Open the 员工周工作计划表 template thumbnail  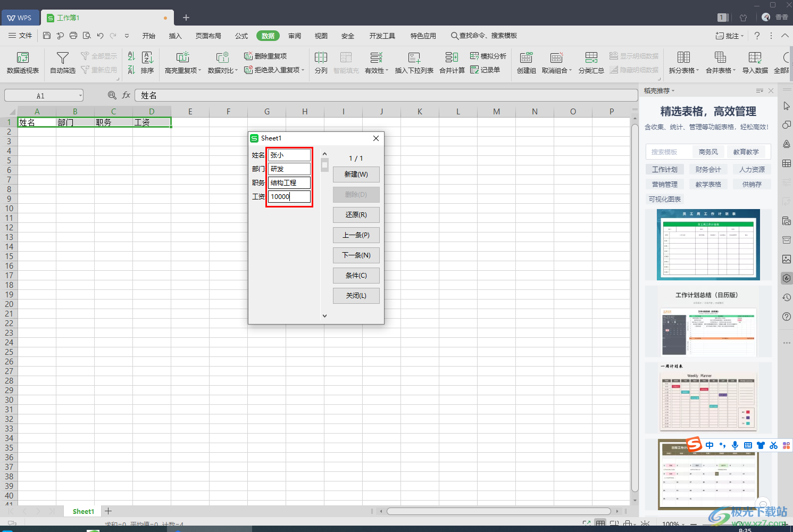(x=708, y=245)
